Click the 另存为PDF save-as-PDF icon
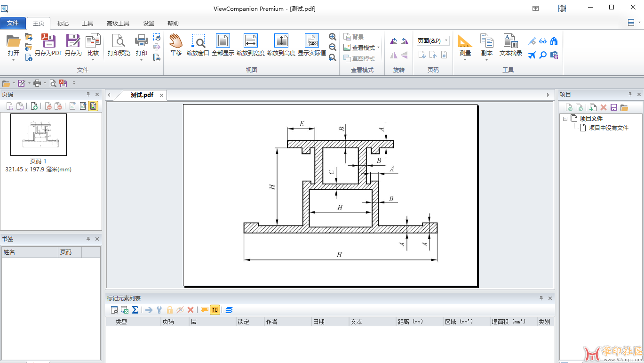644x363 pixels. [x=48, y=41]
